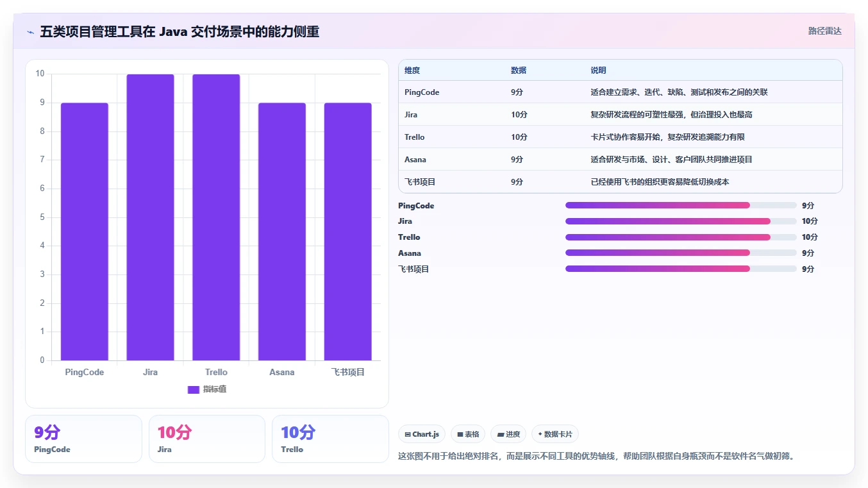Screen dimensions: 868x488
Task: Click the Jira progress bar
Action: click(681, 221)
